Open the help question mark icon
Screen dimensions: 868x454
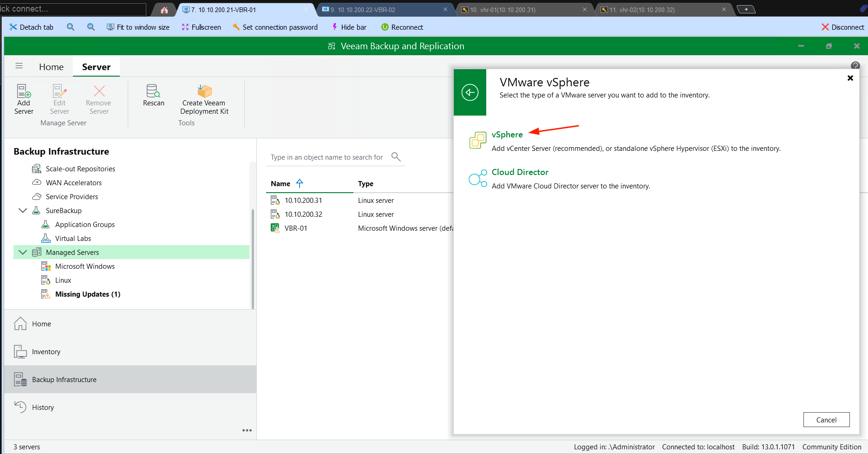[x=855, y=65]
